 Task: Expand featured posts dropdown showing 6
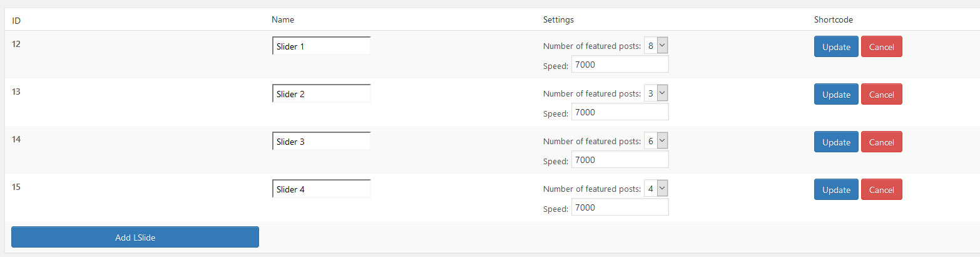click(656, 141)
